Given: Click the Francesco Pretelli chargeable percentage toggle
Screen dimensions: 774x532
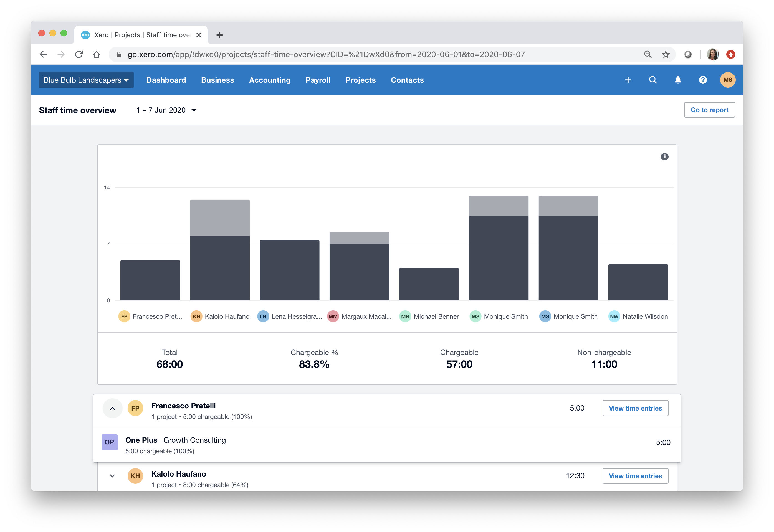Looking at the screenshot, I should (x=113, y=408).
